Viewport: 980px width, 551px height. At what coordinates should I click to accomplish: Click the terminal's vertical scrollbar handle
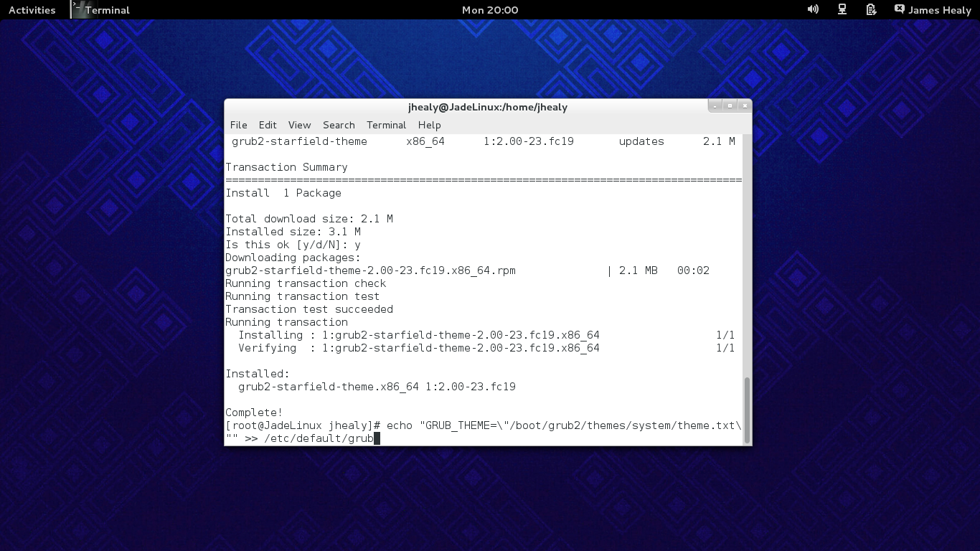tap(747, 410)
